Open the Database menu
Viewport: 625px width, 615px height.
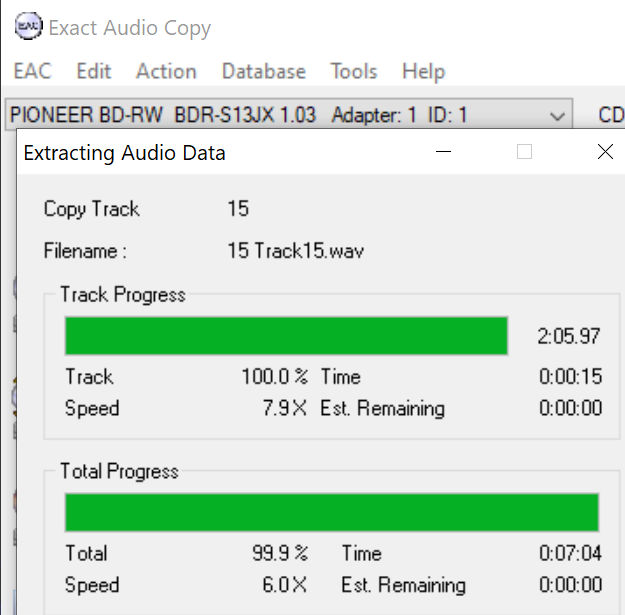pyautogui.click(x=263, y=71)
